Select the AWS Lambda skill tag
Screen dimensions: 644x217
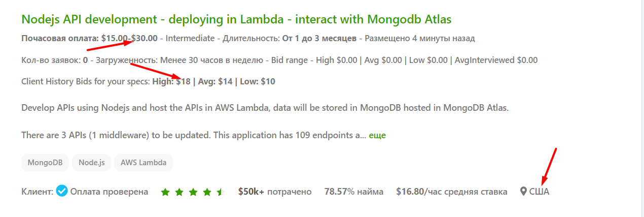(144, 163)
